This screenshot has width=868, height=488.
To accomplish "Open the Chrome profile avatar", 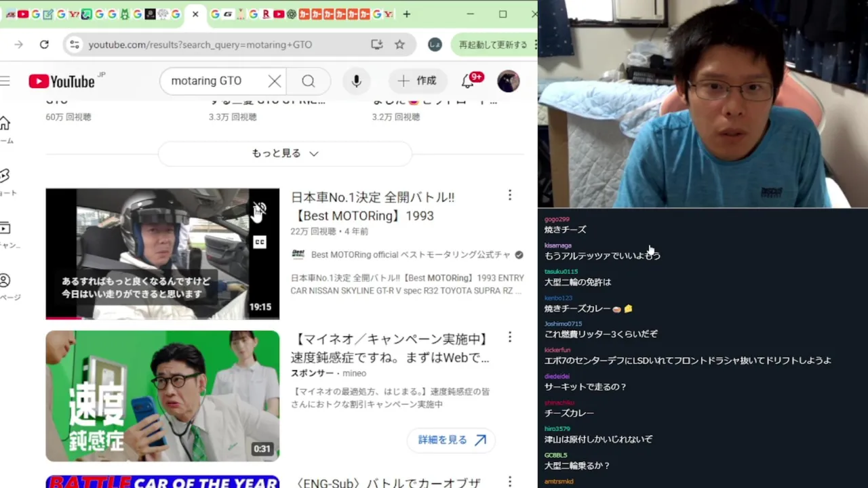I will click(x=435, y=45).
